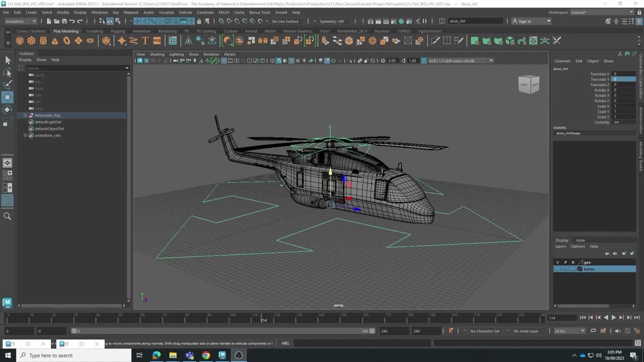Create SVG geometry using the shelf icon
Screen dimensions: 644x362
tap(156, 41)
